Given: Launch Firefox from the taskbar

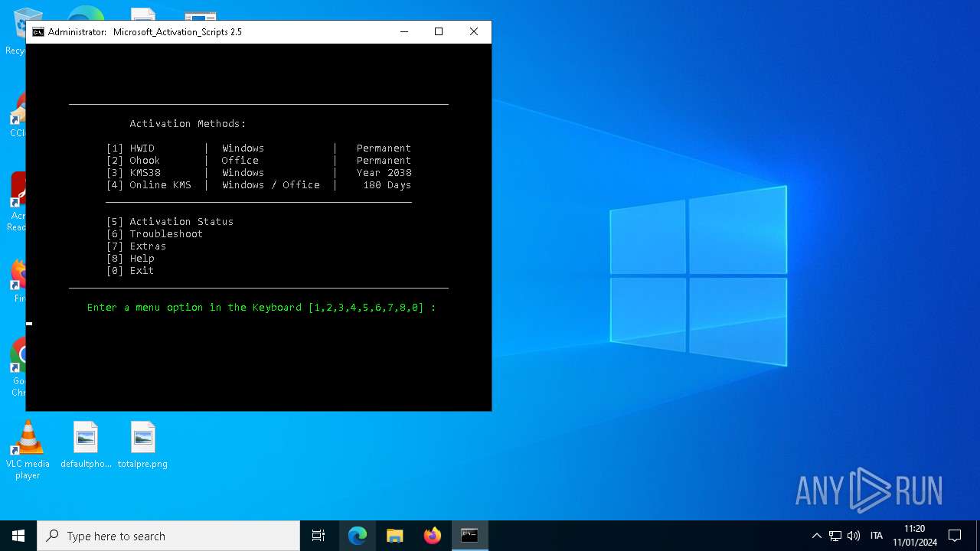Looking at the screenshot, I should [433, 536].
